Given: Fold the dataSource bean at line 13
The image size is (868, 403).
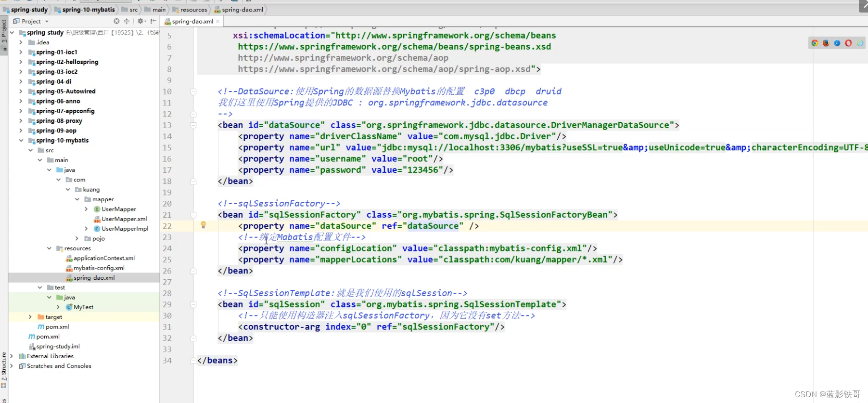Looking at the screenshot, I should pyautogui.click(x=193, y=125).
